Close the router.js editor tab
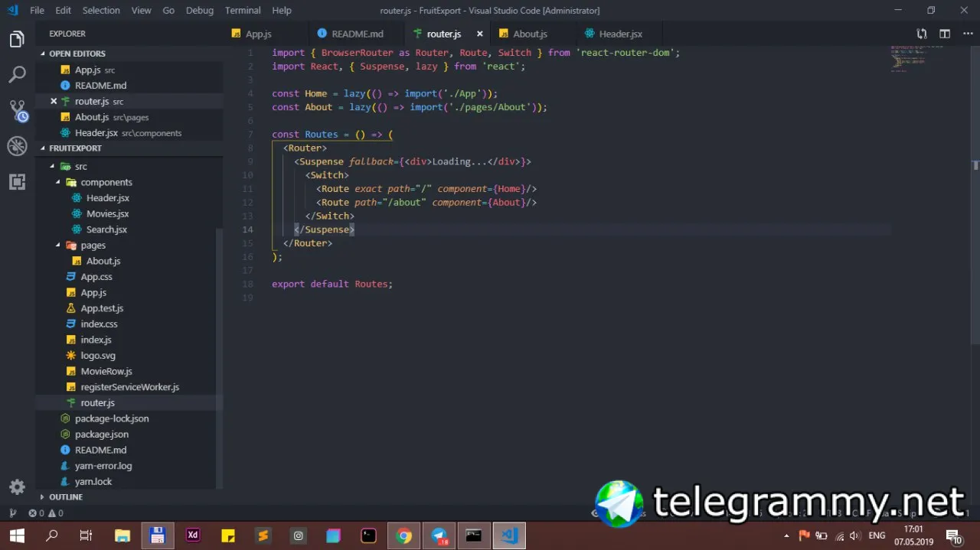Image resolution: width=980 pixels, height=550 pixels. coord(480,34)
